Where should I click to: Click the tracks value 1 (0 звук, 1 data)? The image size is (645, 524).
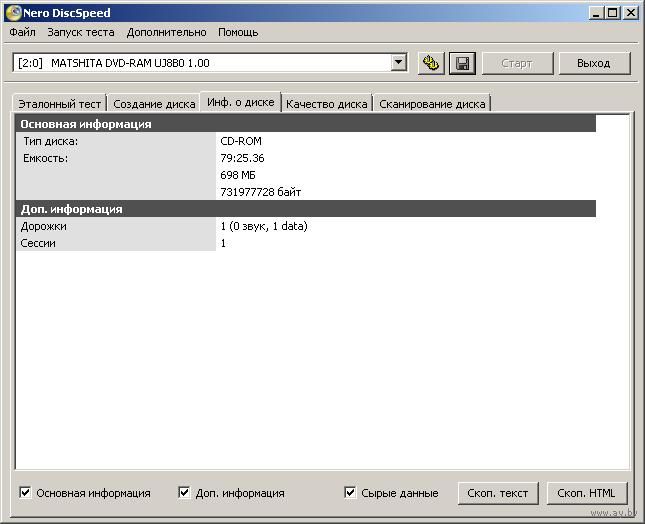coord(264,226)
